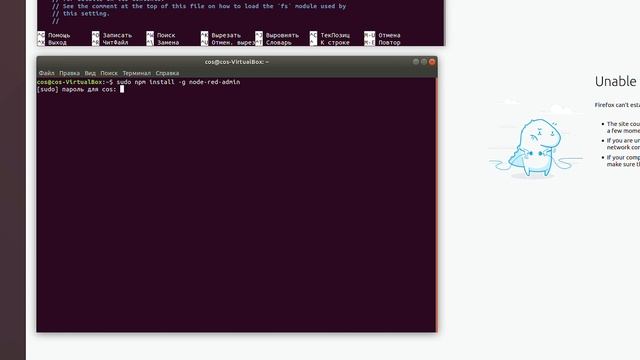640x360 pixels.
Task: Click the Замена shortcut in nano
Action: point(163,42)
